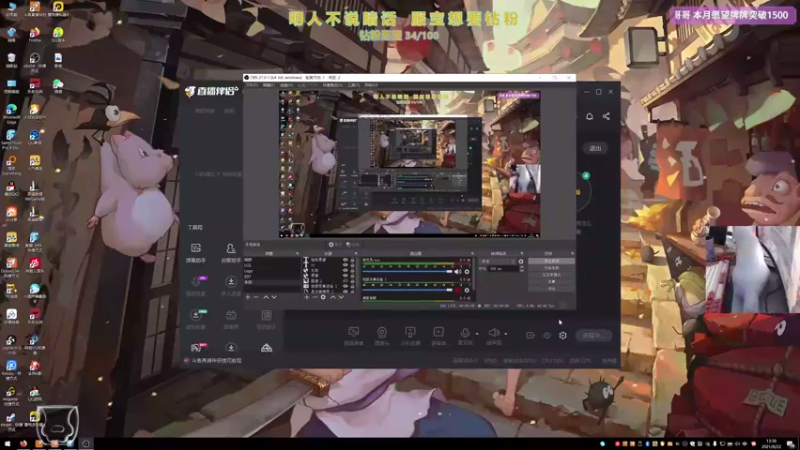The image size is (800, 450).
Task: Open notifications bell in the companion window
Action: (589, 116)
